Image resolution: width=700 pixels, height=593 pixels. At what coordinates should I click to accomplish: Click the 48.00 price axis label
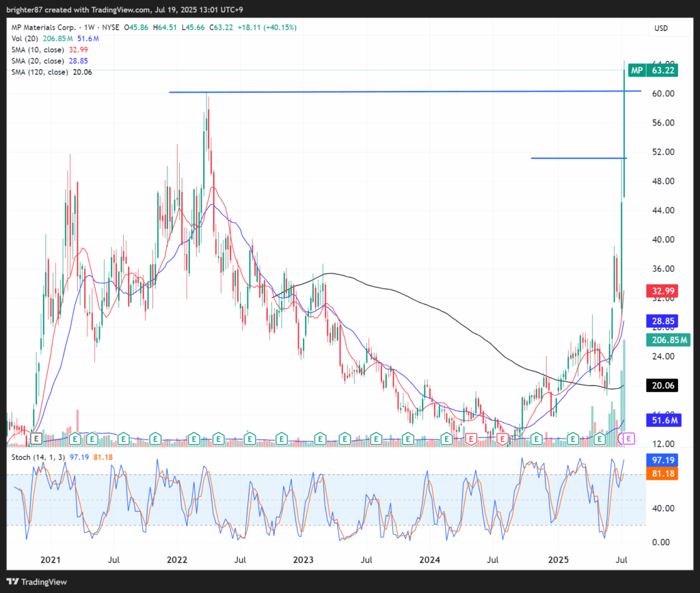663,181
